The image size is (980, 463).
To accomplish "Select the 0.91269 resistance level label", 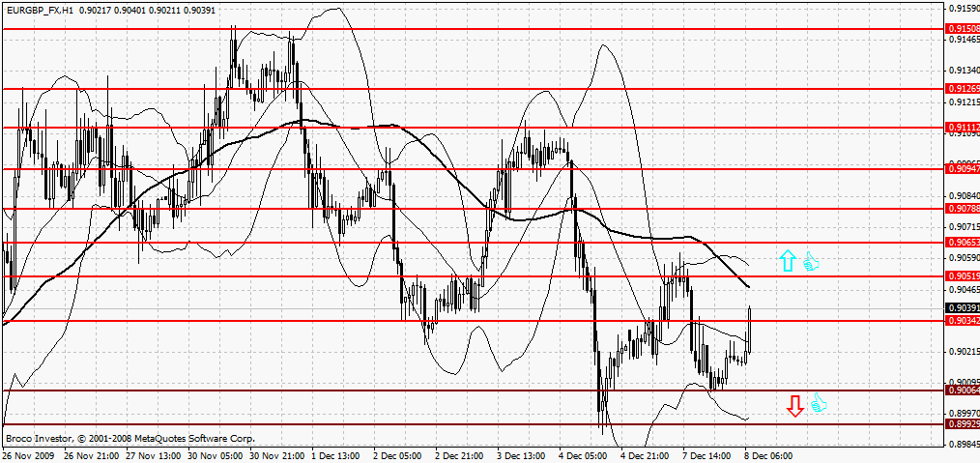I will (x=964, y=89).
